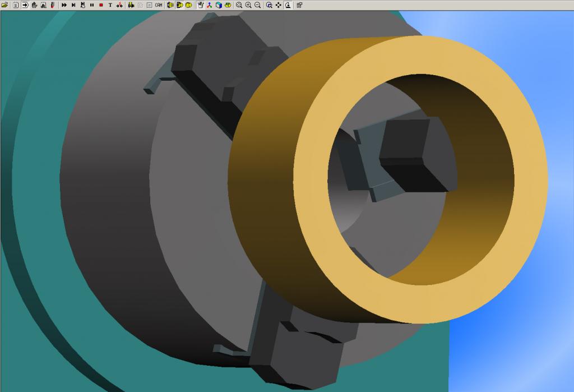Open a file with the folder icon
The image size is (574, 392).
pos(5,5)
